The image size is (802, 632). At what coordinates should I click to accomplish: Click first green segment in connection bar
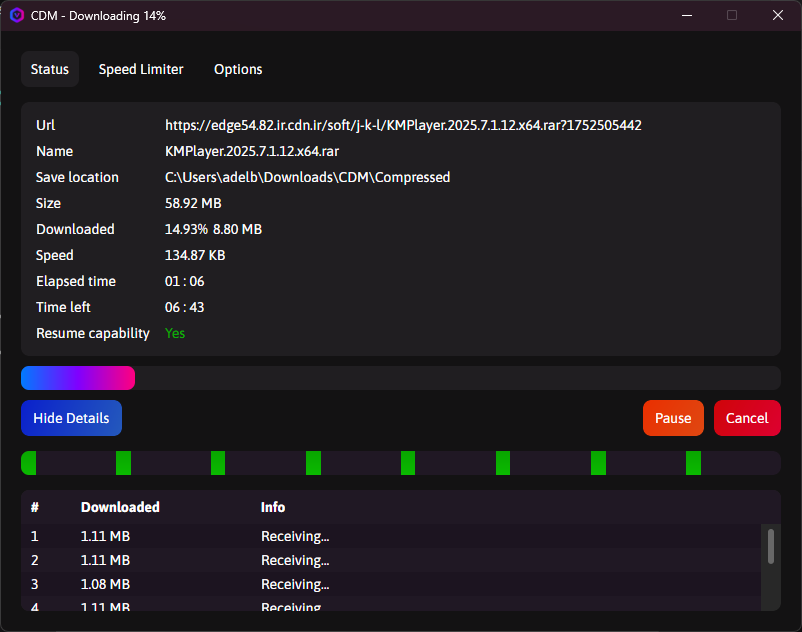[x=29, y=463]
